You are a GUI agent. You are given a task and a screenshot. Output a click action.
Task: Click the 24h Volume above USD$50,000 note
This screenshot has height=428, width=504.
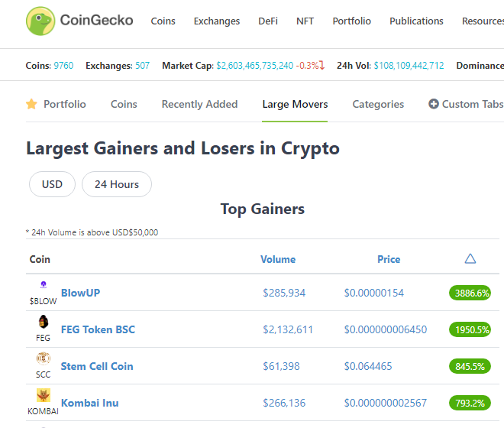[92, 232]
